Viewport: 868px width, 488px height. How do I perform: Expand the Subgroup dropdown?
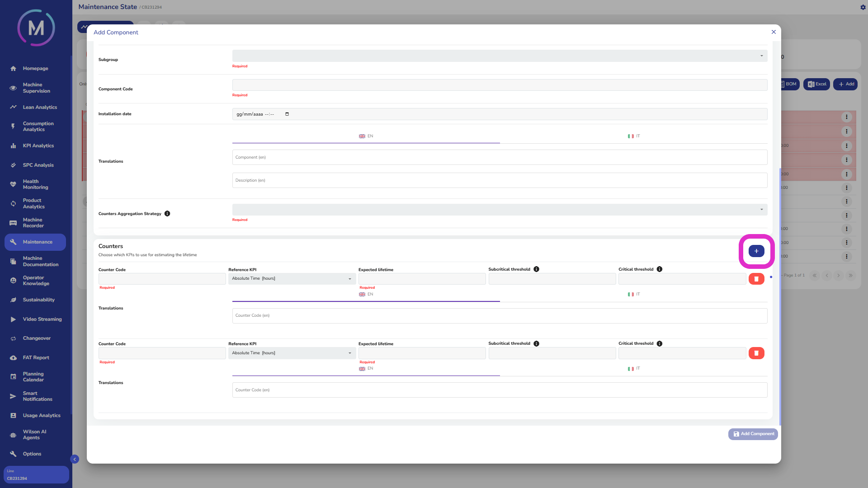point(500,56)
